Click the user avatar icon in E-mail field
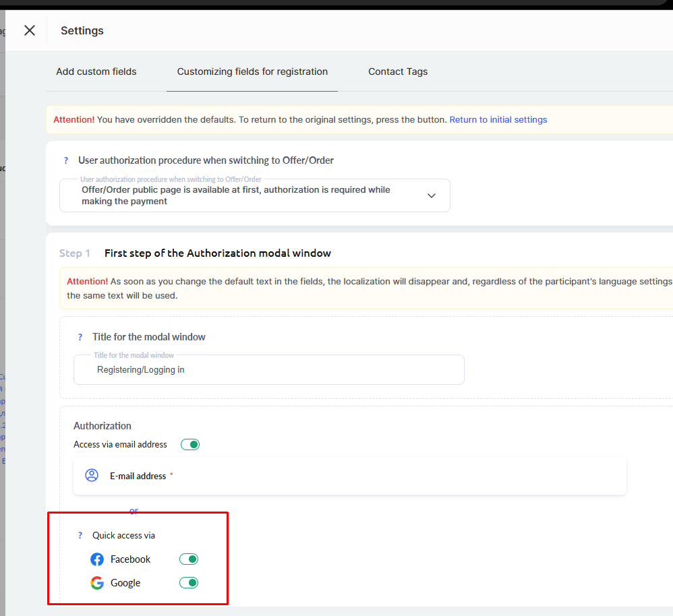 tap(92, 476)
